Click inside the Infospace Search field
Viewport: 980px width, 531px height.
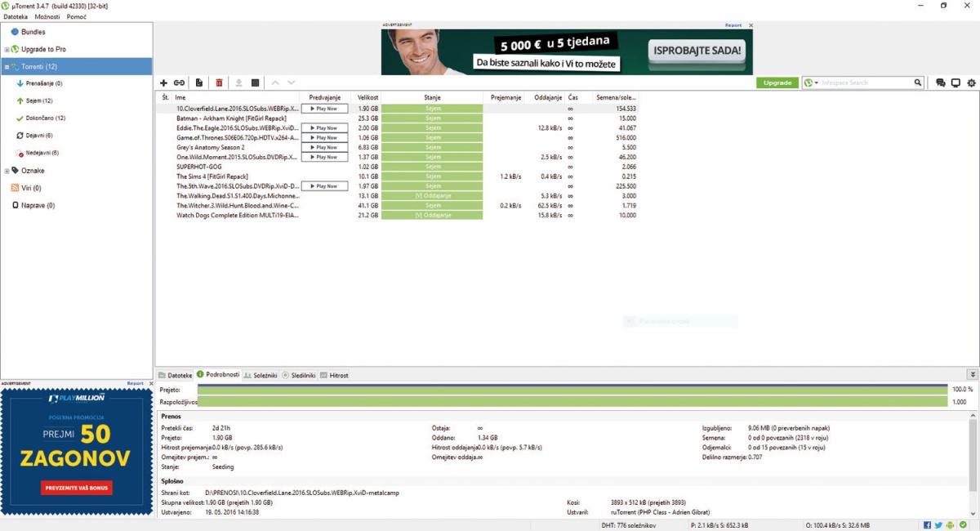(x=866, y=83)
